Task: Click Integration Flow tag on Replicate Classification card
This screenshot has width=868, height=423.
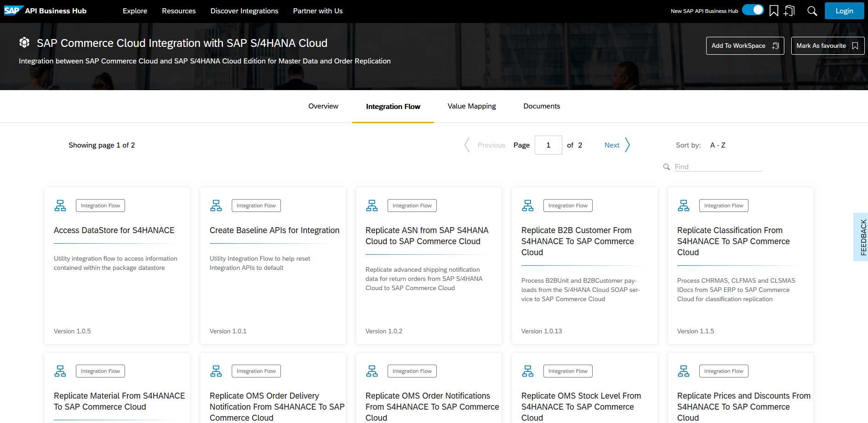Action: [x=724, y=206]
